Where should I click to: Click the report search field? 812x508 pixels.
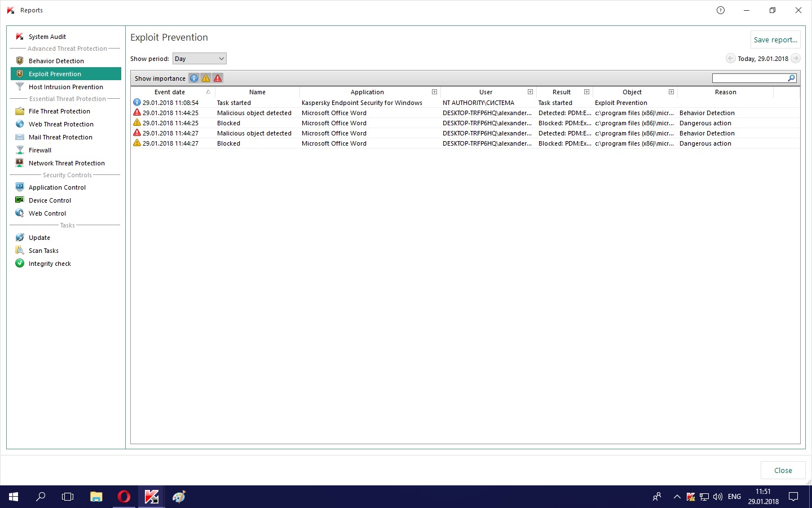coord(749,78)
